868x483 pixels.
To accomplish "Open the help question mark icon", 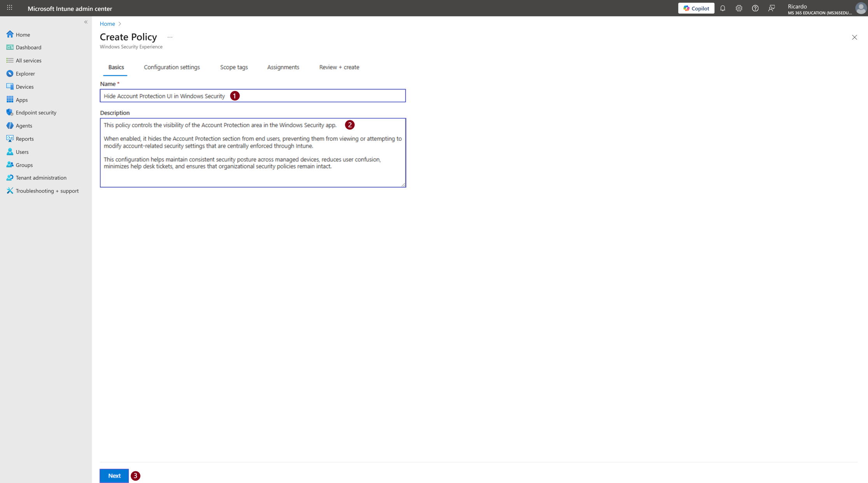I will coord(755,8).
